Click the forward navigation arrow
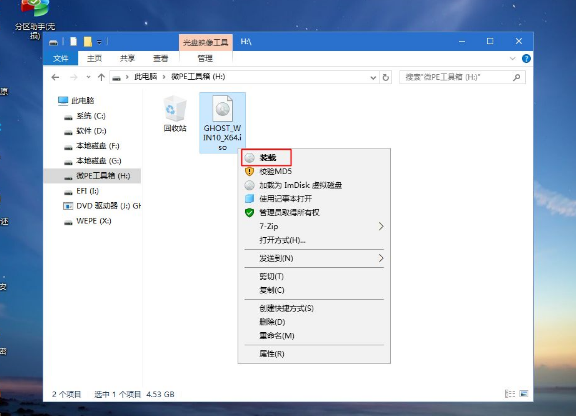 (74, 77)
